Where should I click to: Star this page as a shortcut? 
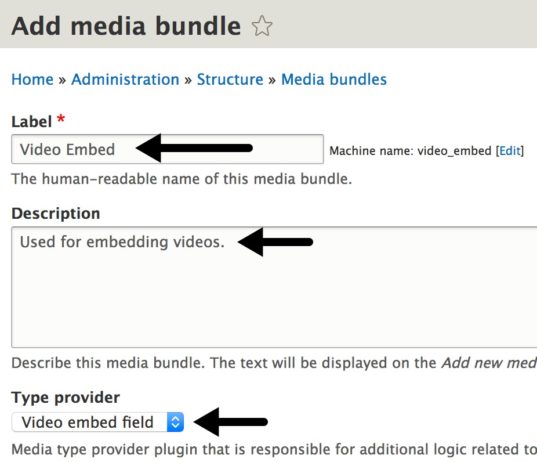coord(262,26)
